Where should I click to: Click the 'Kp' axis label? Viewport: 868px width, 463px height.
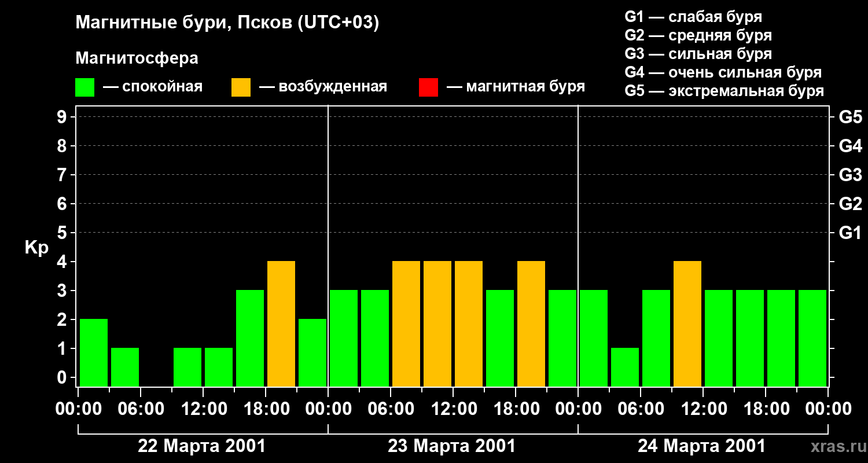click(36, 248)
